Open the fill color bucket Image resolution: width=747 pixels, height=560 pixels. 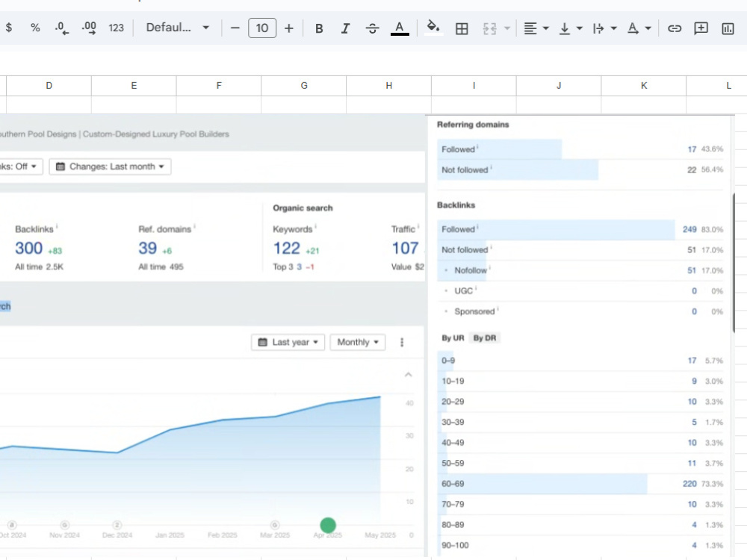coord(433,28)
